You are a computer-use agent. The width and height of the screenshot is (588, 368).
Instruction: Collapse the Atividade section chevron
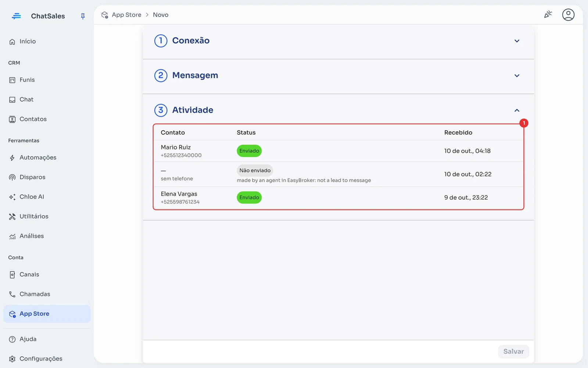click(x=517, y=110)
